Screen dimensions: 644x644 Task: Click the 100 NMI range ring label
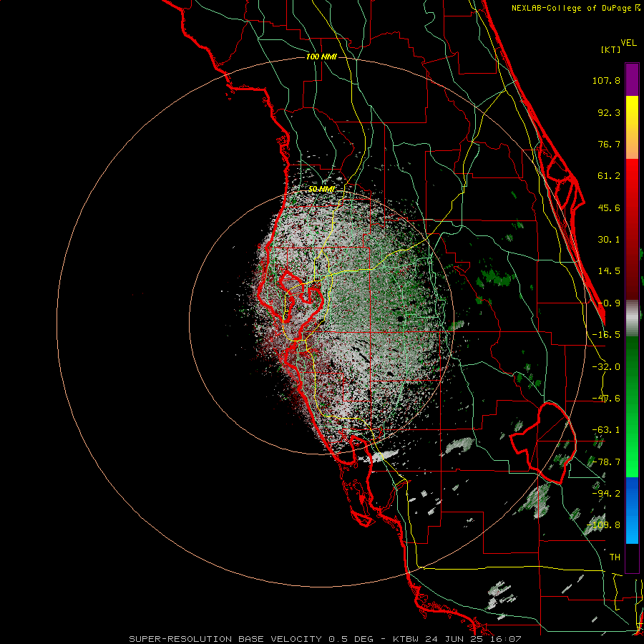pos(321,57)
